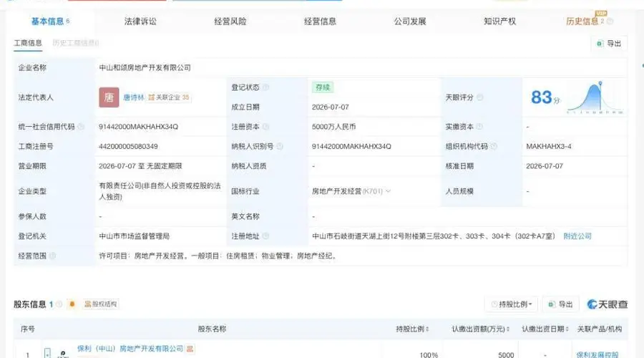The width and height of the screenshot is (644, 358).
Task: Click the 83分 score value
Action: point(545,97)
